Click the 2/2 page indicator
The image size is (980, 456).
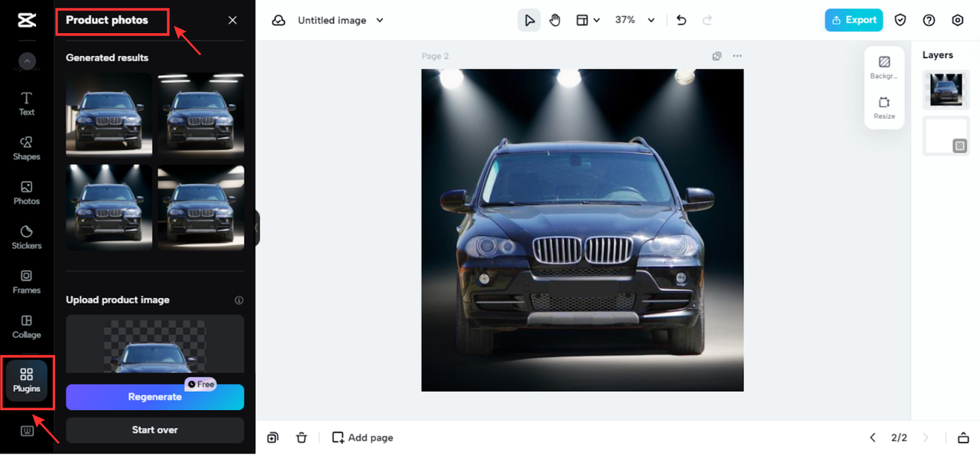[899, 438]
